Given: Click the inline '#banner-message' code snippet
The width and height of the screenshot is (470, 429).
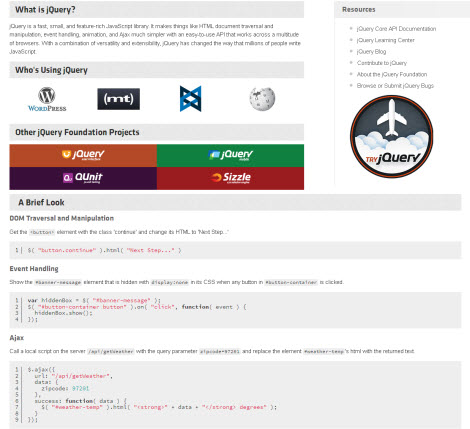Looking at the screenshot, I should [x=58, y=282].
